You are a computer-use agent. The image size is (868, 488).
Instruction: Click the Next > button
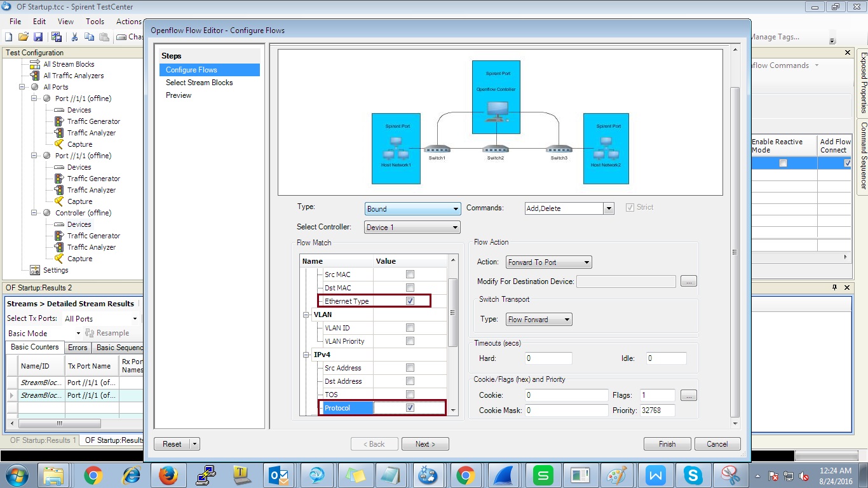(x=425, y=444)
